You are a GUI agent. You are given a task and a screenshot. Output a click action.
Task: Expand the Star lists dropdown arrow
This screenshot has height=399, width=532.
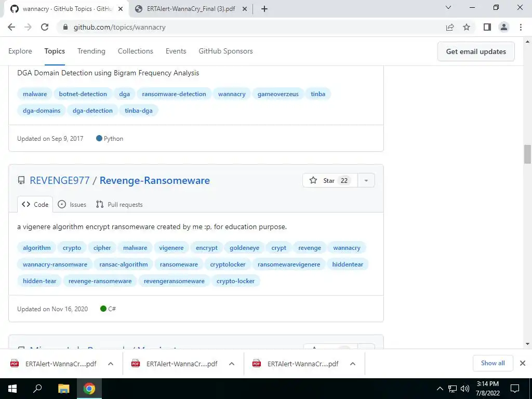point(366,180)
